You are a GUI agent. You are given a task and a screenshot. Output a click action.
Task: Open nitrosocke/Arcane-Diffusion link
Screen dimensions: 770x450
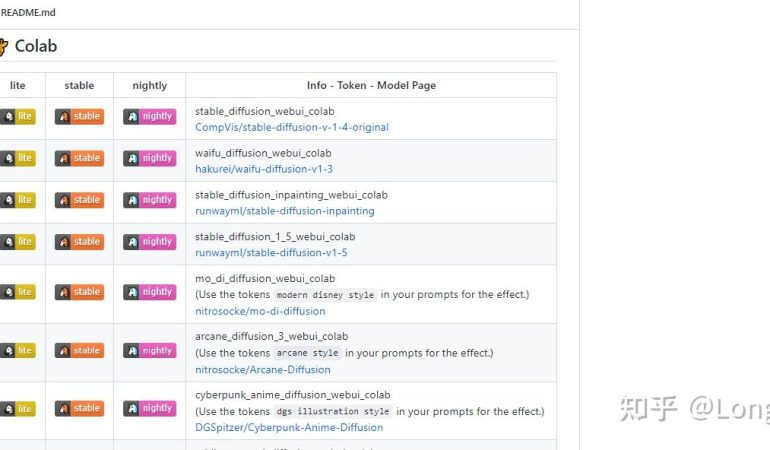click(262, 369)
